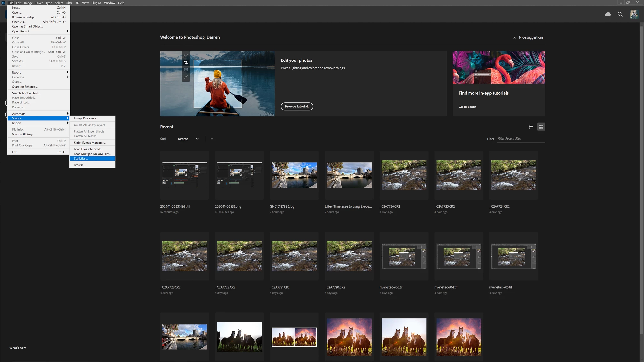This screenshot has width=644, height=362.
Task: Switch to grid view icon
Action: click(x=541, y=127)
